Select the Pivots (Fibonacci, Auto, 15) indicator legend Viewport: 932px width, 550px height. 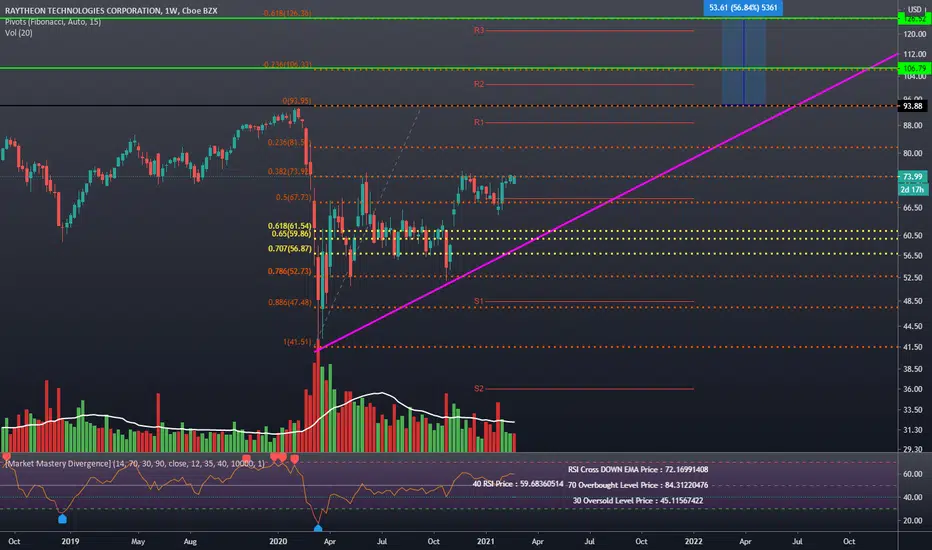tap(53, 21)
